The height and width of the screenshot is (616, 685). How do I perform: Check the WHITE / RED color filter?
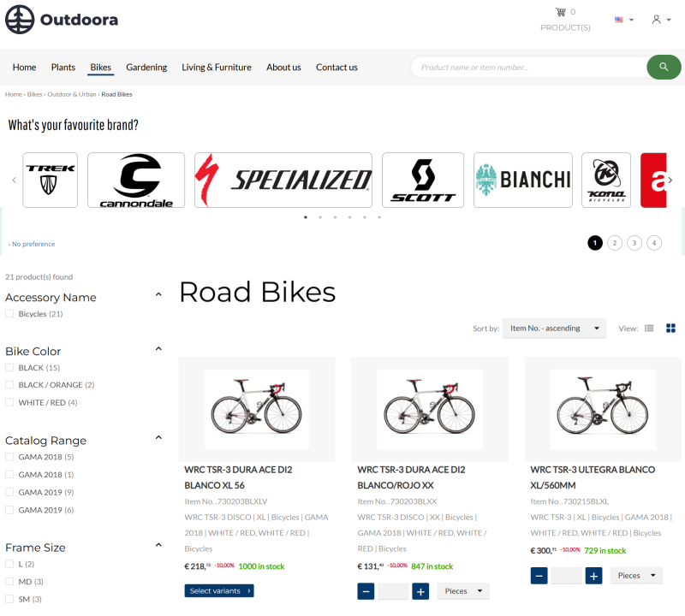pos(9,402)
